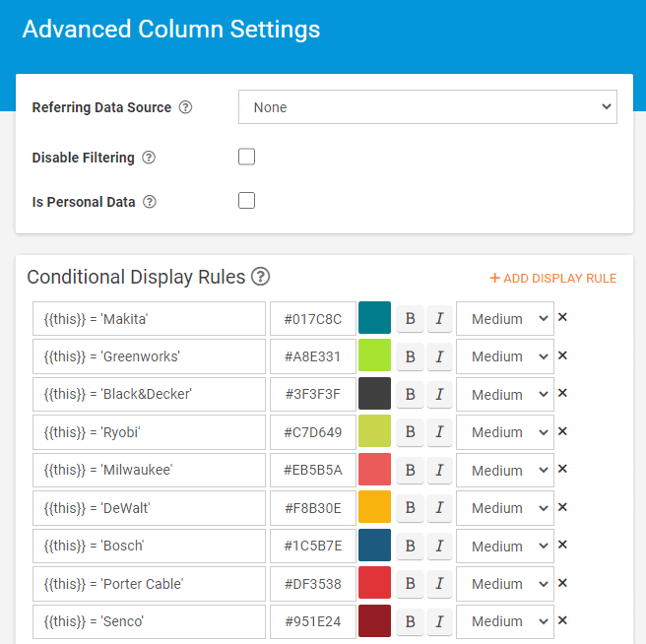
Task: Toggle italic for the Bosch rule
Action: (439, 546)
